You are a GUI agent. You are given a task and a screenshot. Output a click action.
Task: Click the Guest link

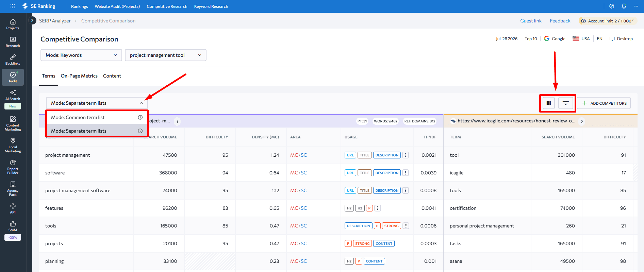click(x=531, y=21)
